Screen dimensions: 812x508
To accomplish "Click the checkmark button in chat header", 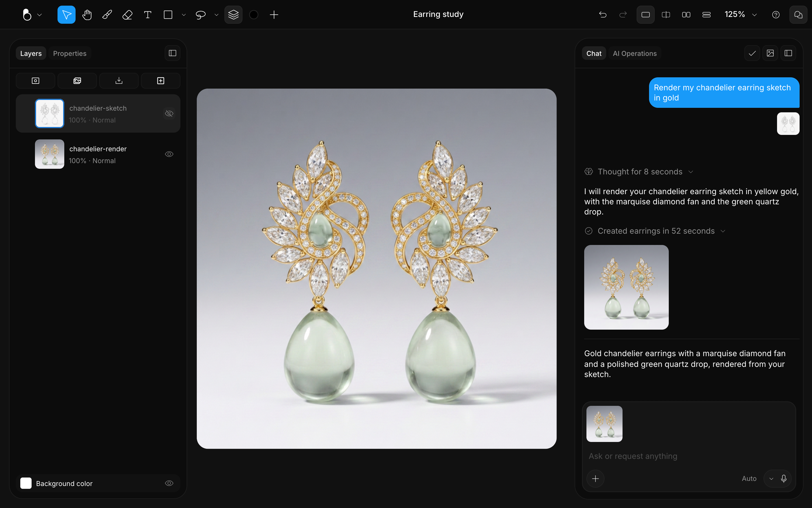I will click(752, 53).
